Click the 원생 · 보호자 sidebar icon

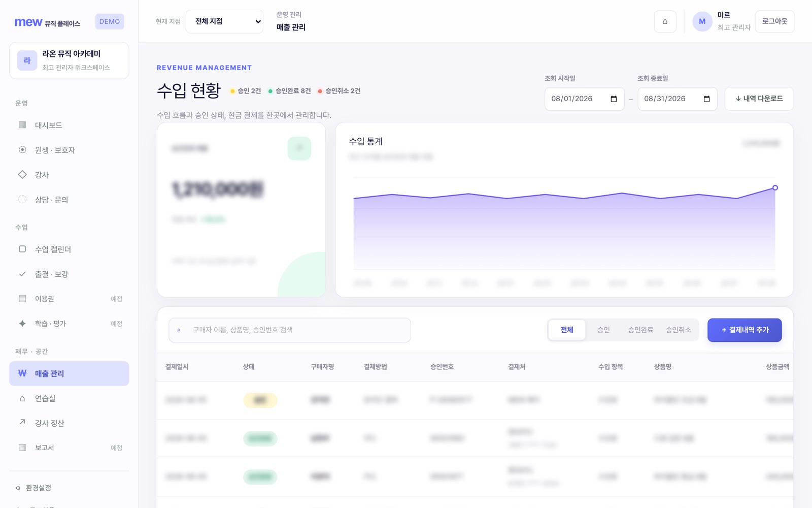(x=22, y=150)
